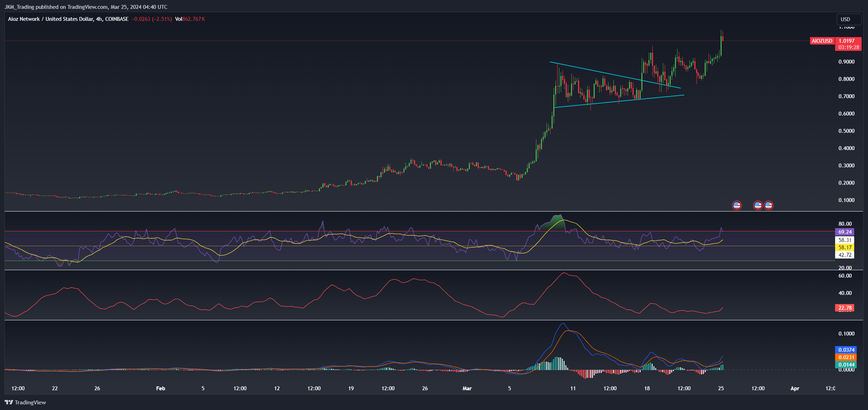Click the 42.72 RSI scale label
The height and width of the screenshot is (410, 868).
(845, 255)
